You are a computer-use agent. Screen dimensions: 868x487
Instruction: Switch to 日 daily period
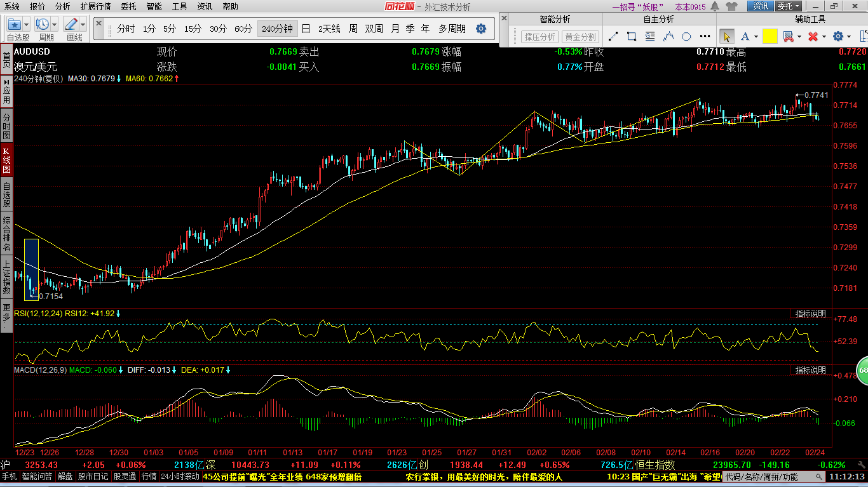tap(306, 29)
